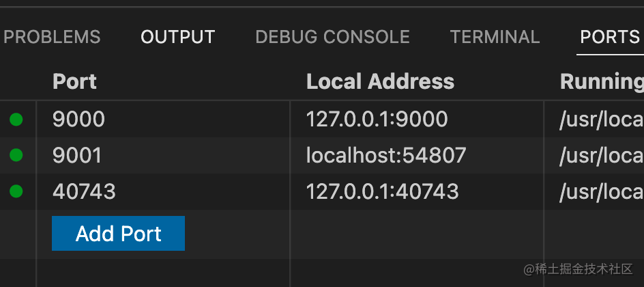The height and width of the screenshot is (287, 644).
Task: Select the port 40743 cell
Action: [84, 191]
